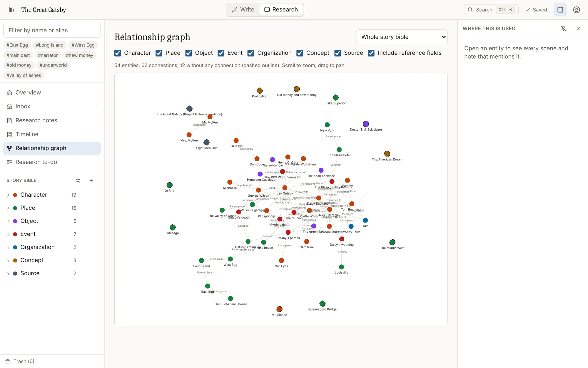Open the Inbox

click(52, 107)
